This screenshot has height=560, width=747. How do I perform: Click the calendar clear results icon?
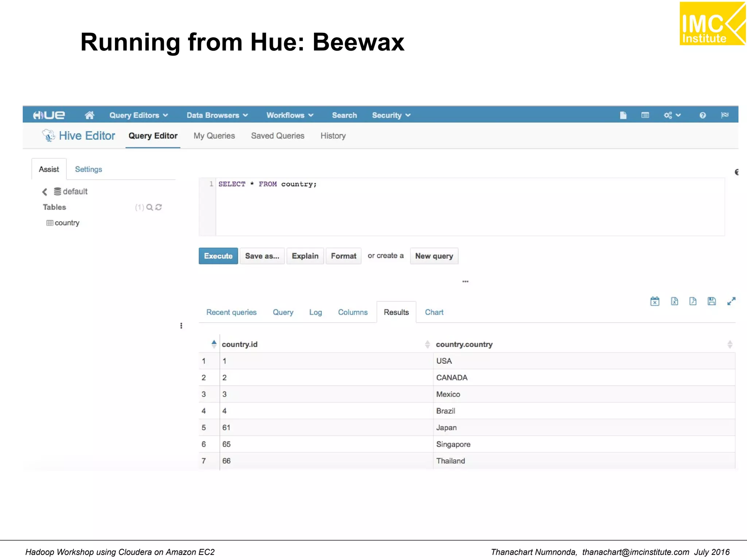(655, 301)
